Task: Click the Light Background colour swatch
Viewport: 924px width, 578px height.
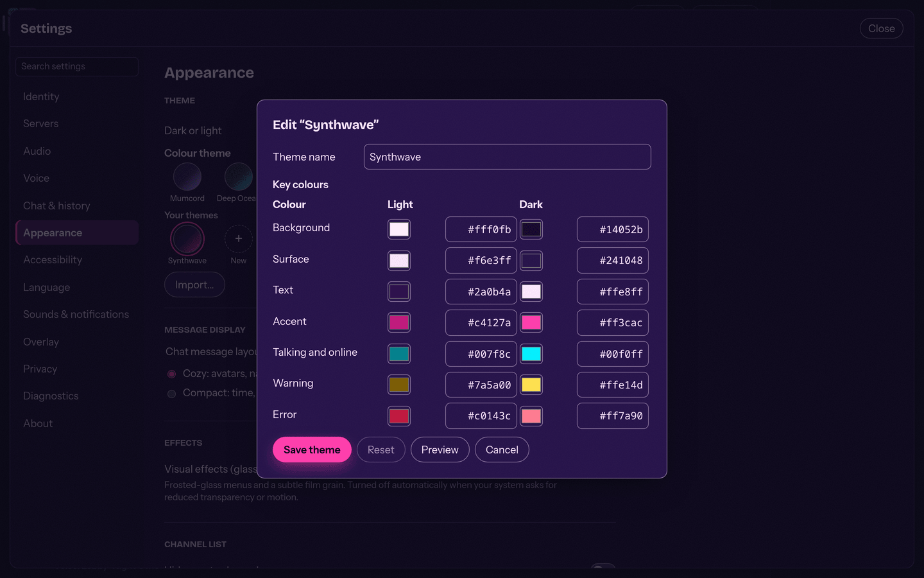Action: [399, 229]
